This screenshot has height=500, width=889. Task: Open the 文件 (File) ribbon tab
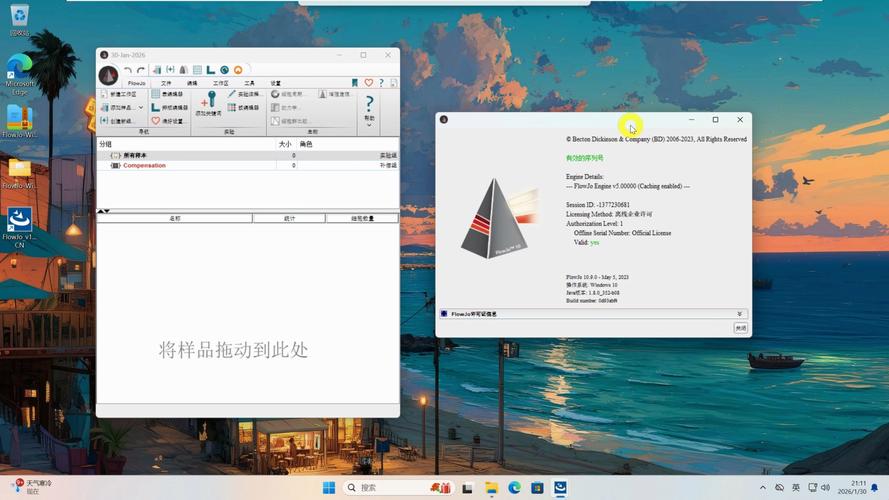coord(166,83)
